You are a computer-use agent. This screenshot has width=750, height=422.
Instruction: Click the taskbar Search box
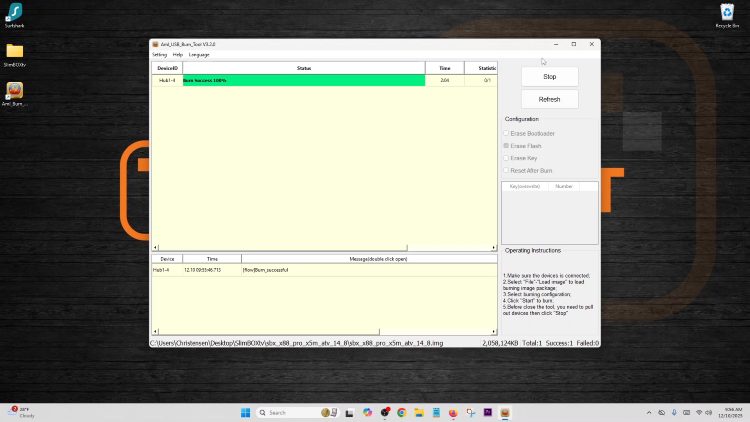(x=298, y=412)
